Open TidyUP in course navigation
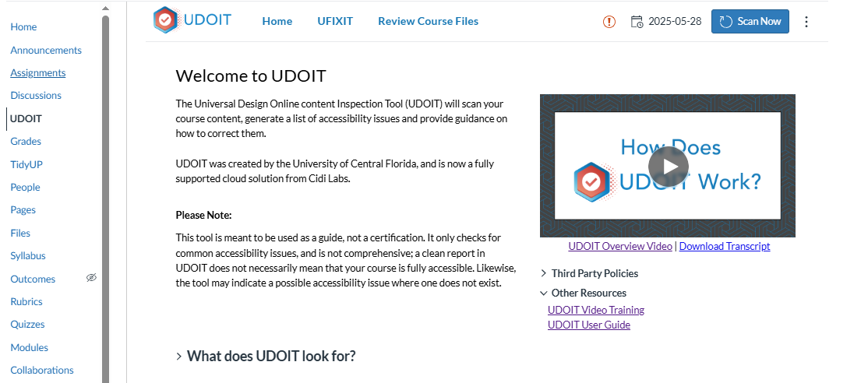 click(26, 165)
